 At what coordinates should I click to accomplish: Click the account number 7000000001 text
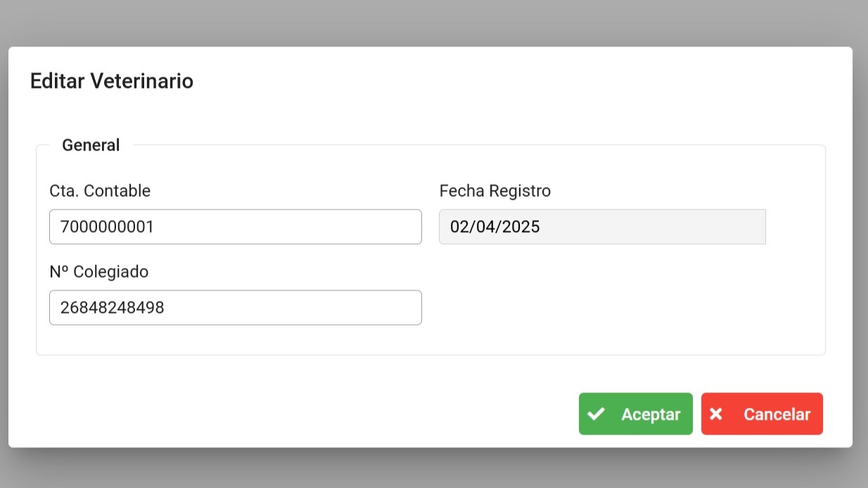point(107,227)
